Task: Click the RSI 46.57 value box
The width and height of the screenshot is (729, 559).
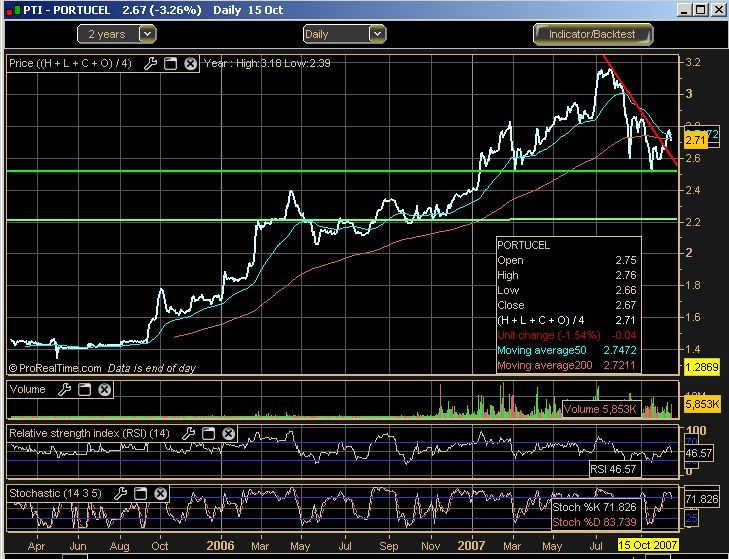Action: [x=615, y=469]
